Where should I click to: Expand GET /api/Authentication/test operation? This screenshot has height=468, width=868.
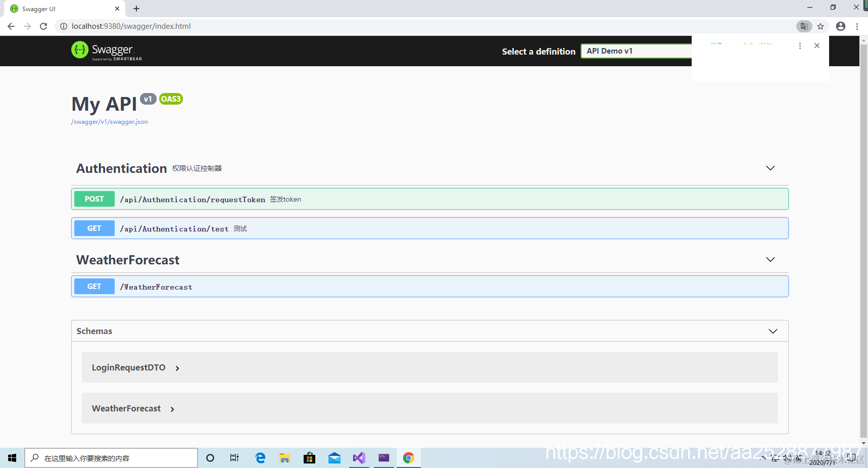[430, 228]
